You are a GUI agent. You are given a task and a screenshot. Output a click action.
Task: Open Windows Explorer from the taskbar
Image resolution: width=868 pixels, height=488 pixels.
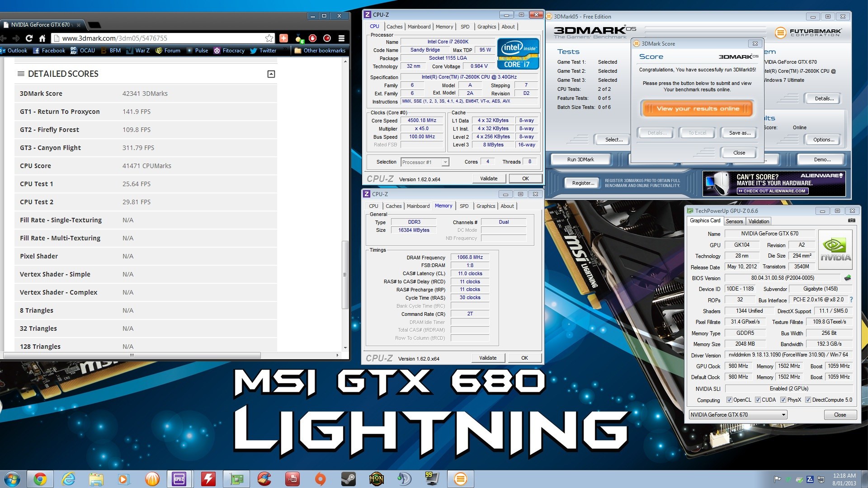tap(96, 479)
